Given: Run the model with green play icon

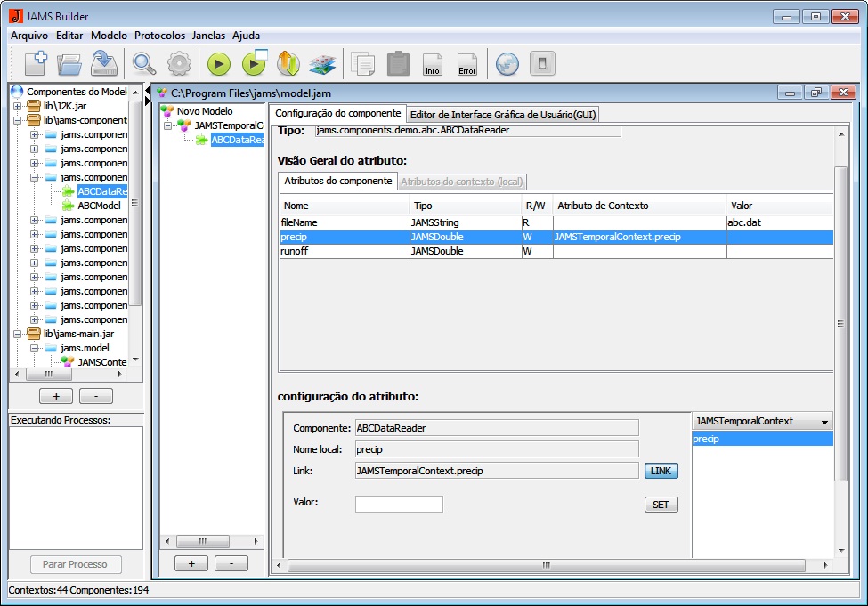Looking at the screenshot, I should [219, 64].
